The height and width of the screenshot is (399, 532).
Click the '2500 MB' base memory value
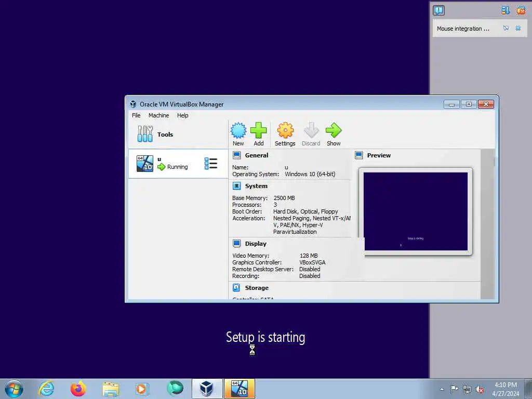(284, 198)
